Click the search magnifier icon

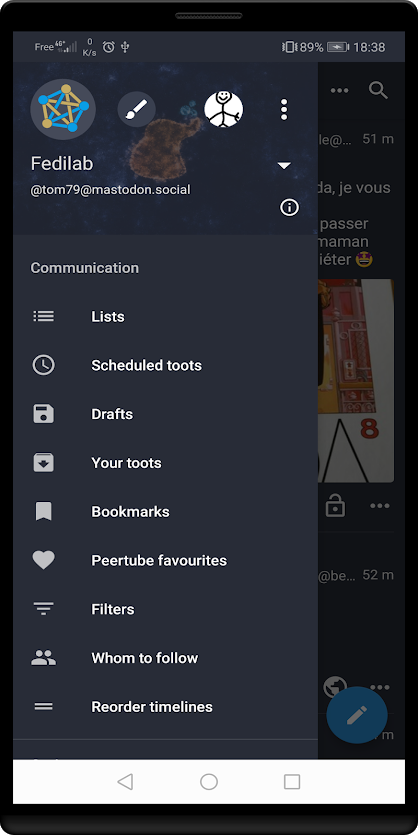pyautogui.click(x=379, y=90)
